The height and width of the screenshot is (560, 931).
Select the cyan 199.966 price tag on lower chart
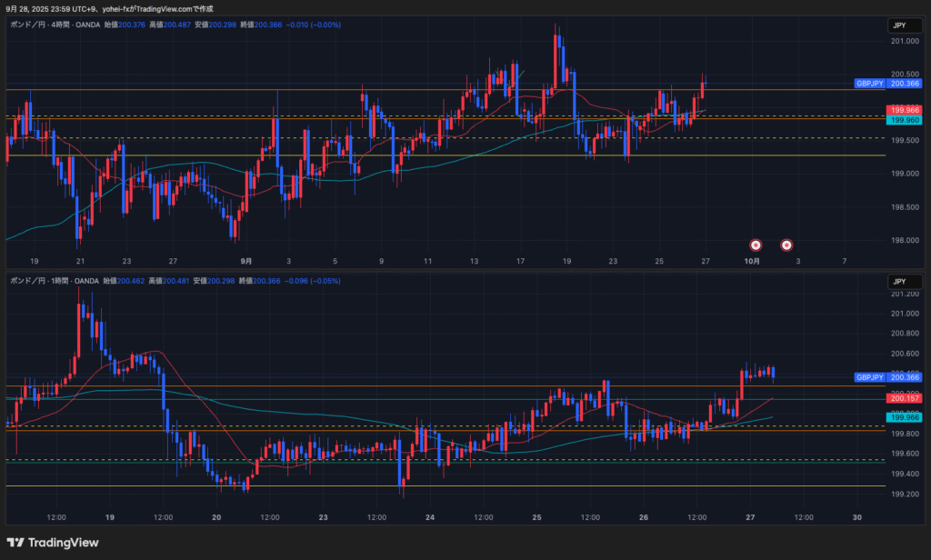904,417
